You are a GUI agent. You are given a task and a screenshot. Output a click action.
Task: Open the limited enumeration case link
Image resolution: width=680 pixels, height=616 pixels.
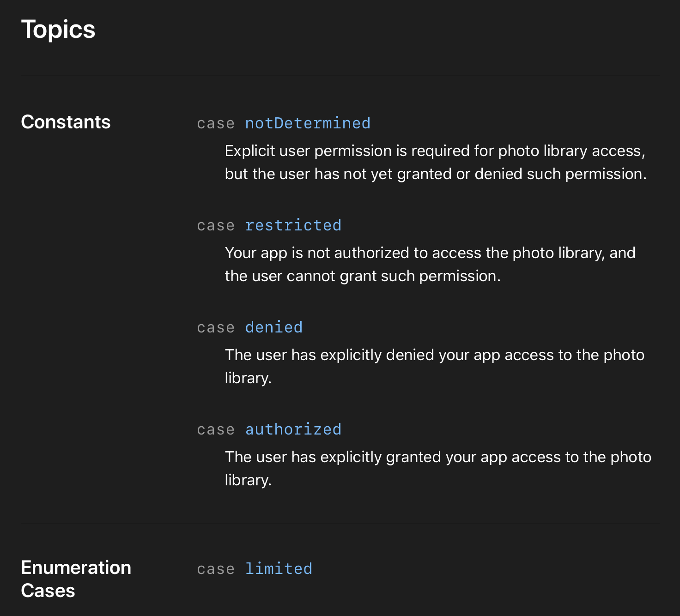pyautogui.click(x=279, y=569)
